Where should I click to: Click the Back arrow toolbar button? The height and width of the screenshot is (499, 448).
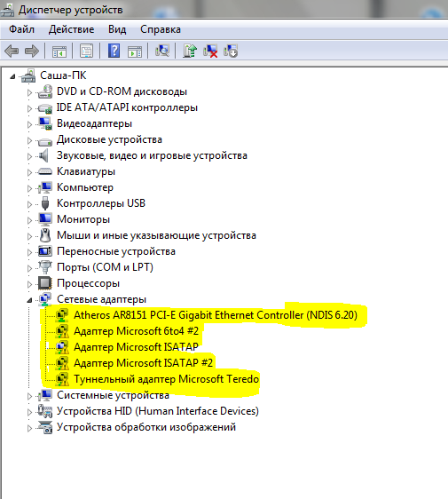(x=12, y=51)
